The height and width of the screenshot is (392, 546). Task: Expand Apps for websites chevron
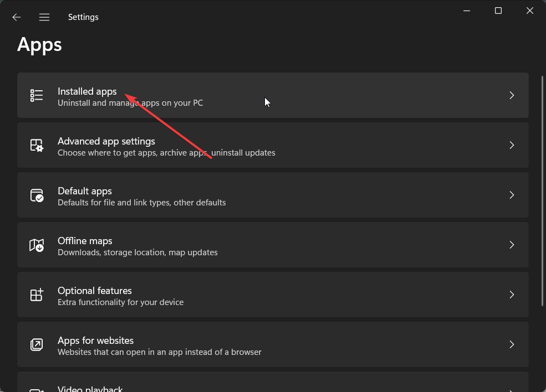tap(512, 344)
